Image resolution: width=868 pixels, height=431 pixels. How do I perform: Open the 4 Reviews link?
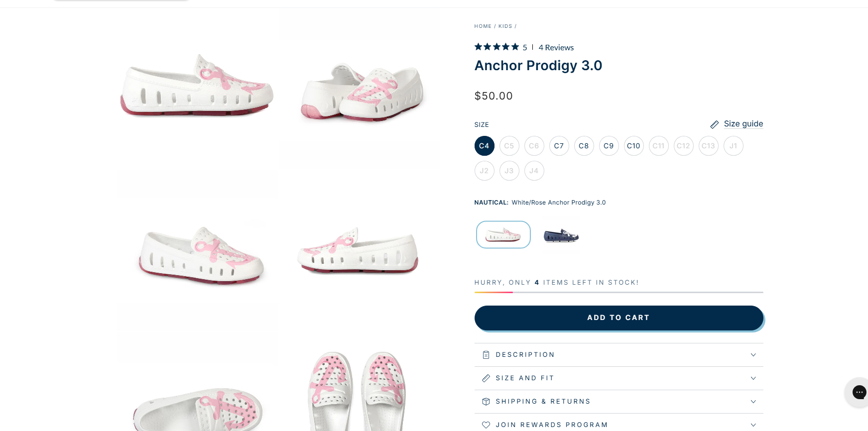(x=556, y=48)
